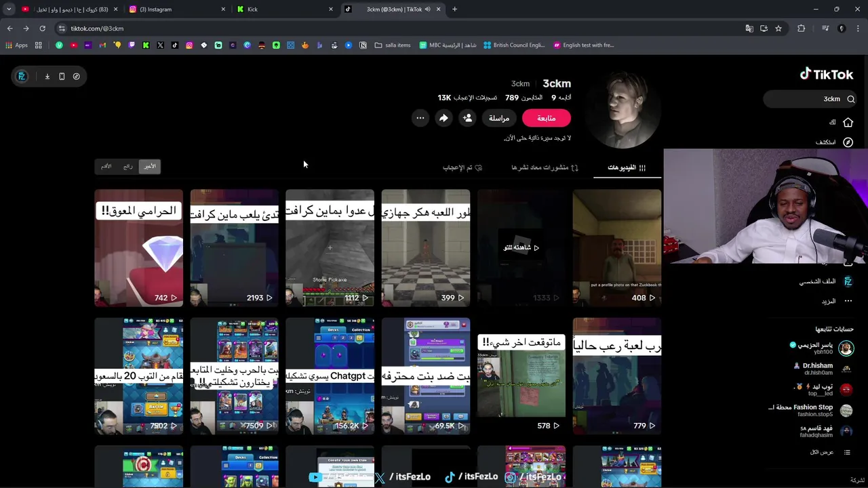
Task: Switch to منشورات معاد نشرها (Reposts) tab
Action: pos(545,167)
